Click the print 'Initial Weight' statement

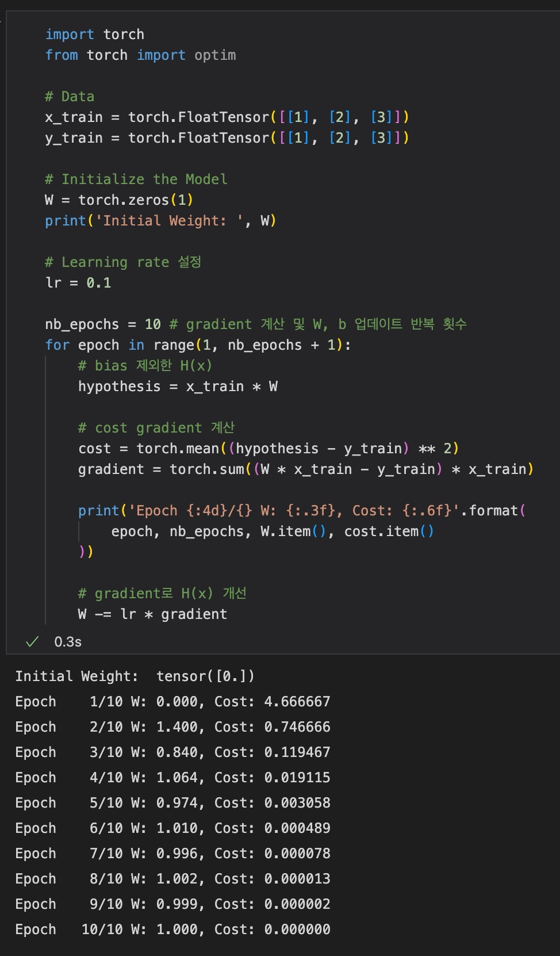tap(161, 221)
